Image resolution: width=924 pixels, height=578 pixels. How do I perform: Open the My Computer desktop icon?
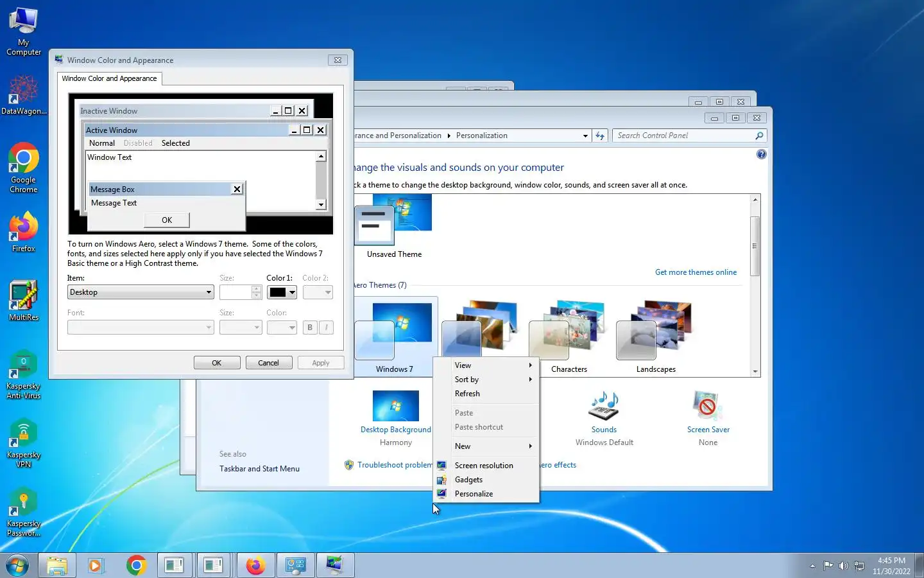coord(24,31)
